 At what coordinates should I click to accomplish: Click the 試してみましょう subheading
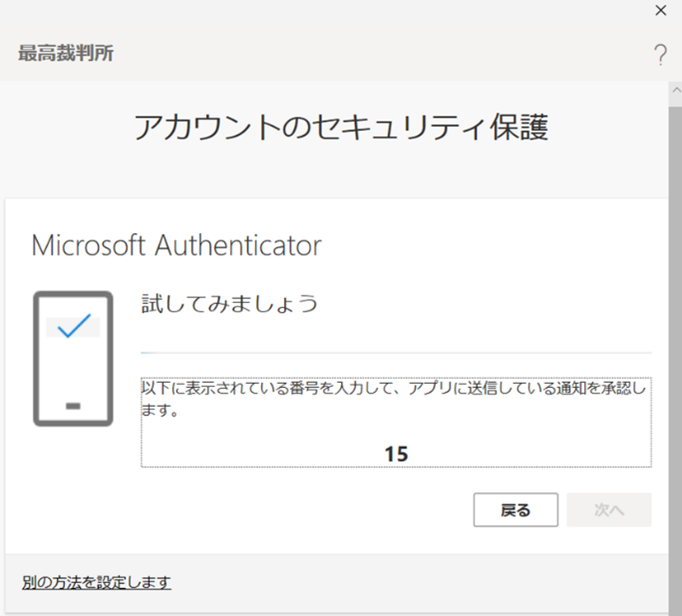[x=230, y=303]
